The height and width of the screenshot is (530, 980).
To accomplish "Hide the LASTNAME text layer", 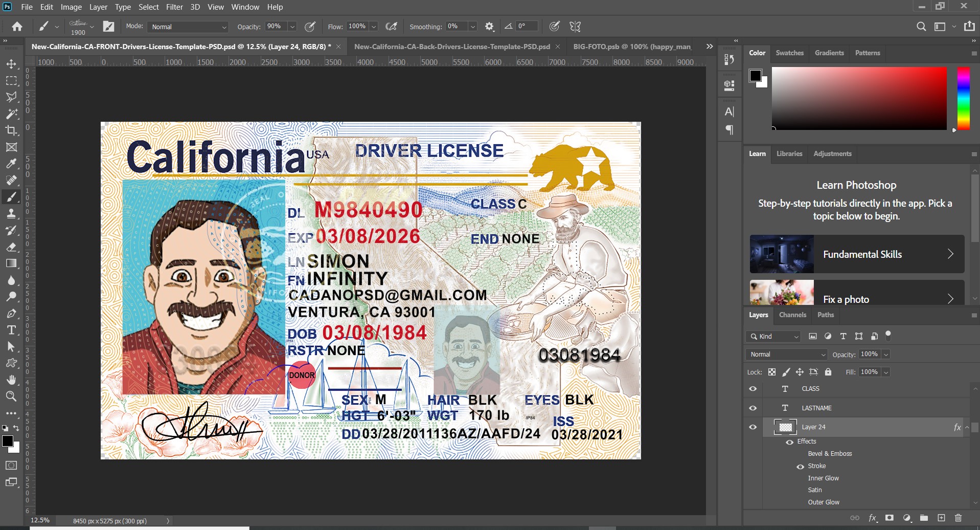I will pos(753,408).
